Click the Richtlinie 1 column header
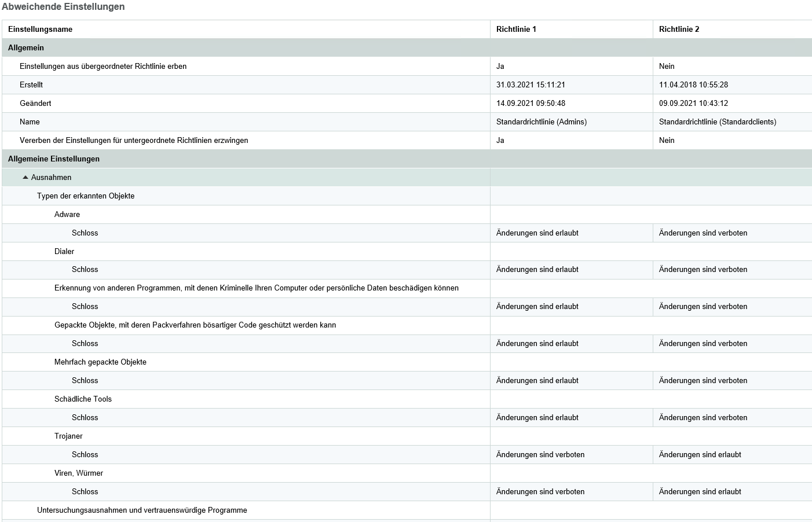 coord(516,30)
